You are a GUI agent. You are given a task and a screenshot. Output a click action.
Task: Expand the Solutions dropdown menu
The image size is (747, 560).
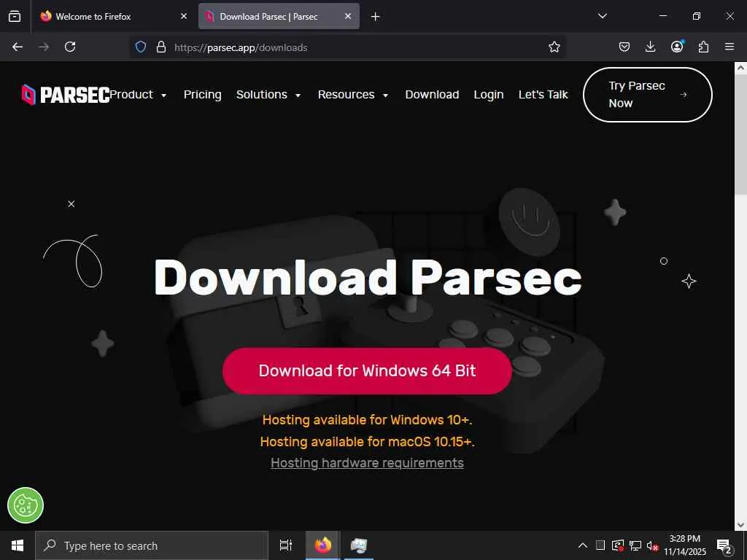[x=268, y=94]
